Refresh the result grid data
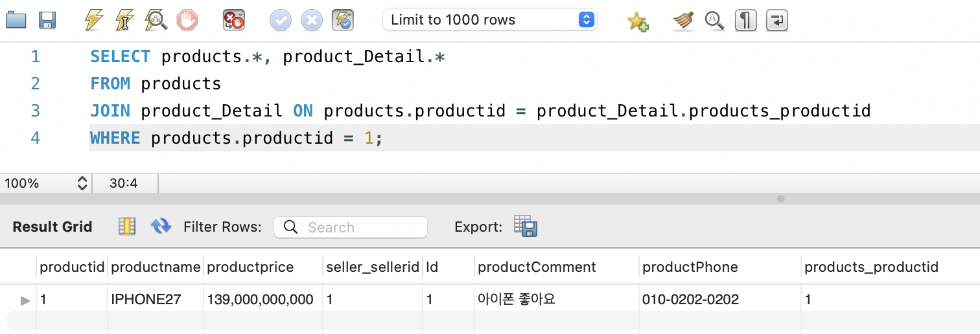Screen dimensions: 980x334 (x=161, y=226)
